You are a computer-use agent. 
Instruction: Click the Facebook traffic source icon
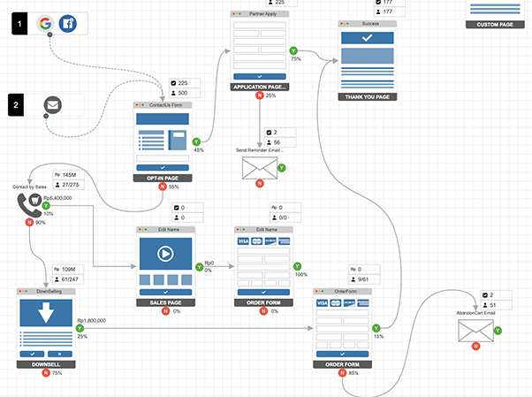coord(68,23)
